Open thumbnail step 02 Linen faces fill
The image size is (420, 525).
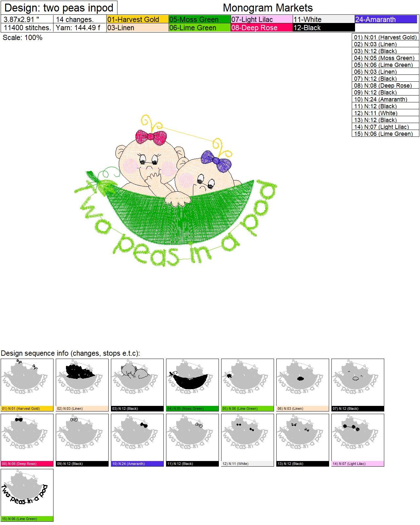pos(82,385)
